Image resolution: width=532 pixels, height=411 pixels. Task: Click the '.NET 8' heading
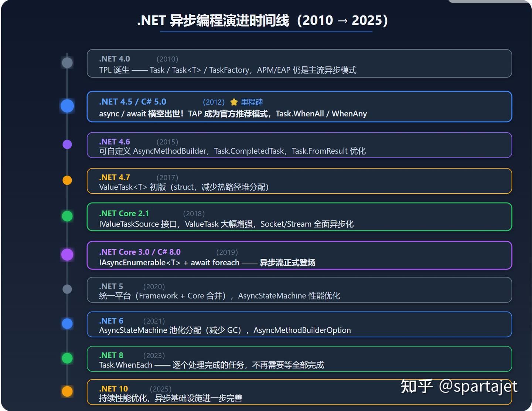111,355
